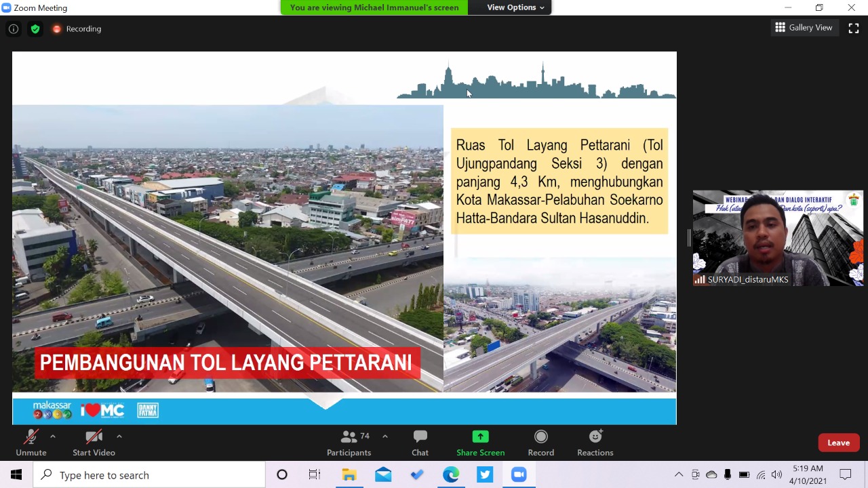The height and width of the screenshot is (488, 868).
Task: Enter fullscreen using the expand icon
Action: [x=854, y=28]
